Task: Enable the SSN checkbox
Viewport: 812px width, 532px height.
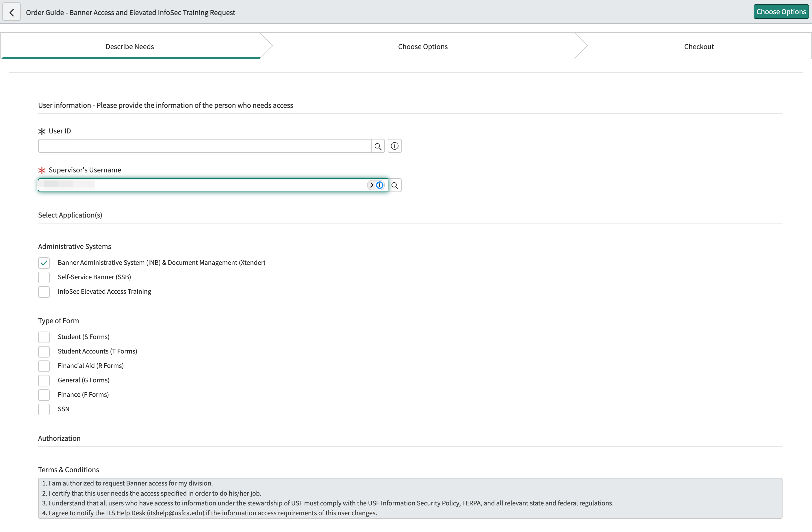Action: point(44,409)
